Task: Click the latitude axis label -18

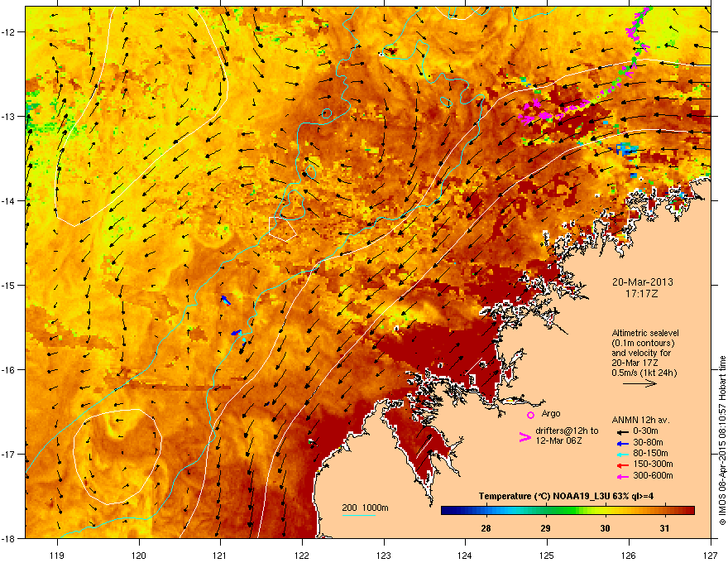Action: tap(8, 538)
